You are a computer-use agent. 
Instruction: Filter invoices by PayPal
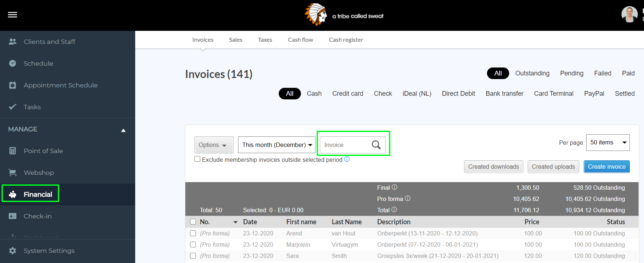[x=594, y=94]
